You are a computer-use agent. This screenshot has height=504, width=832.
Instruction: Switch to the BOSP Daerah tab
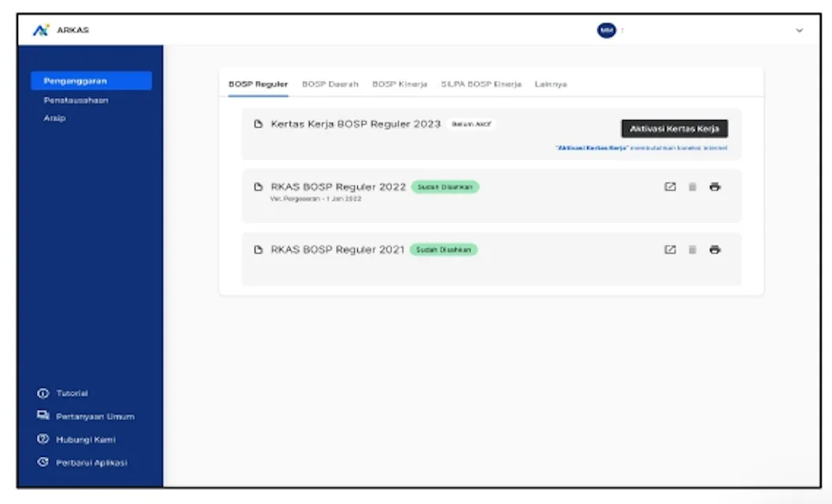pos(330,84)
